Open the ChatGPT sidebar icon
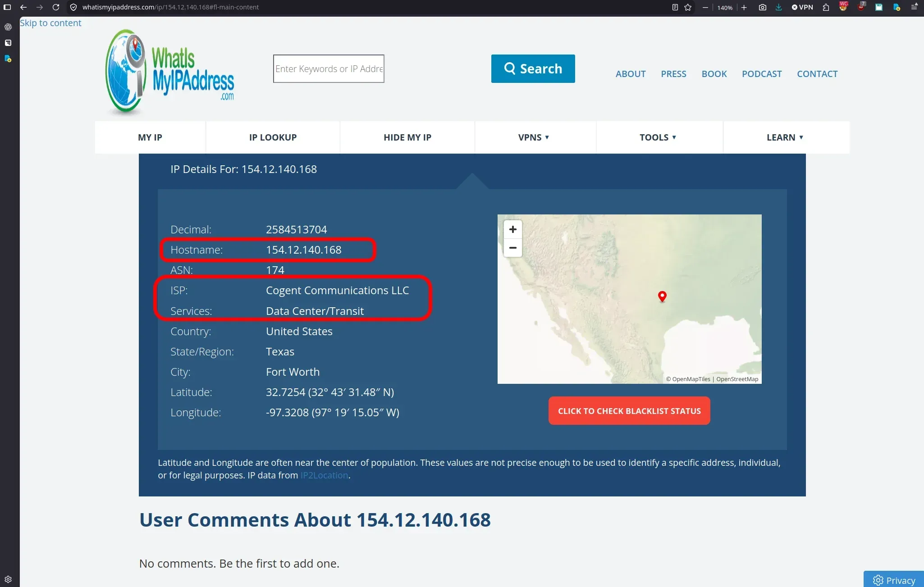This screenshot has height=587, width=924. coord(8,27)
